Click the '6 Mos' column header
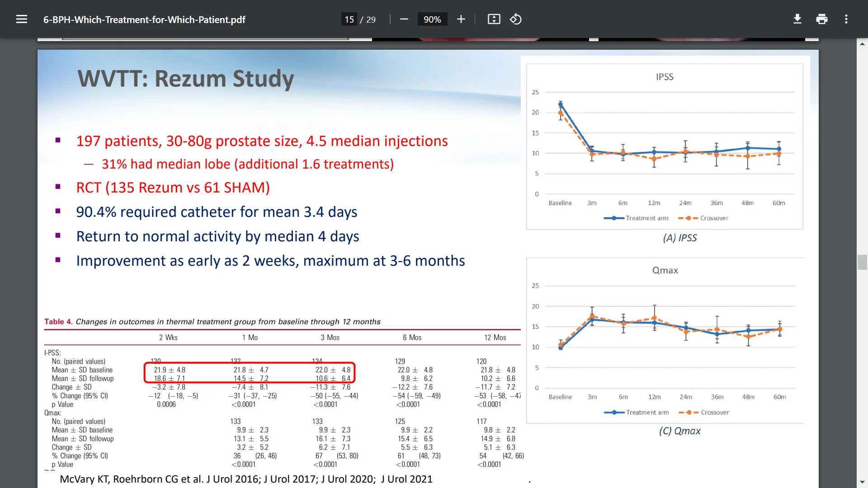The width and height of the screenshot is (868, 488). click(412, 338)
